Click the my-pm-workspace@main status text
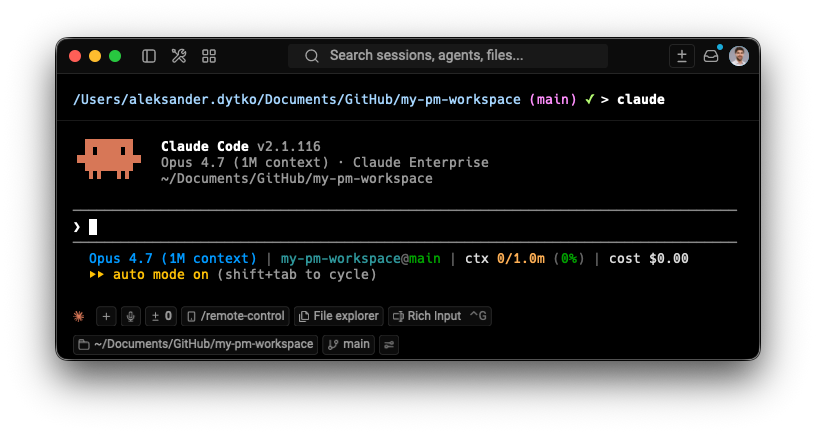 (361, 259)
